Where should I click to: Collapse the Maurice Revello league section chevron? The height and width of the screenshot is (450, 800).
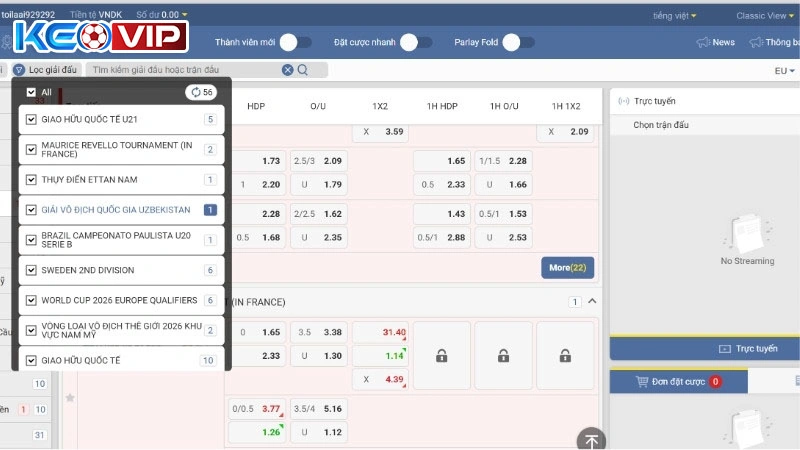click(x=591, y=301)
